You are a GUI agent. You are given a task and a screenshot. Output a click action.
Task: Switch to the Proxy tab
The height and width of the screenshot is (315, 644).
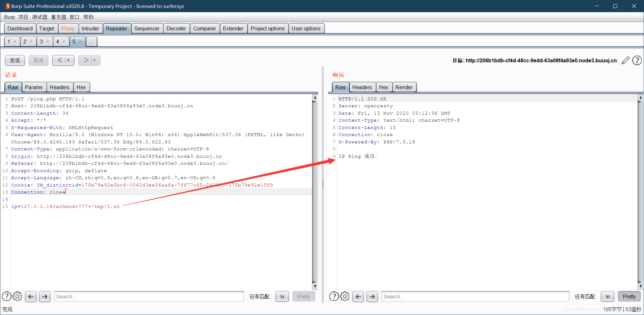pos(68,28)
